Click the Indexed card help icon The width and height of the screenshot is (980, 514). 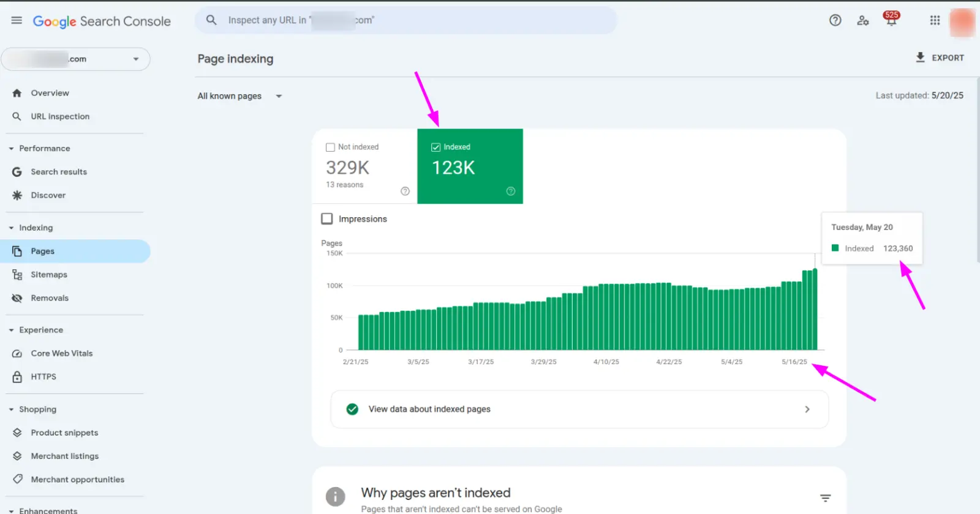pos(511,191)
